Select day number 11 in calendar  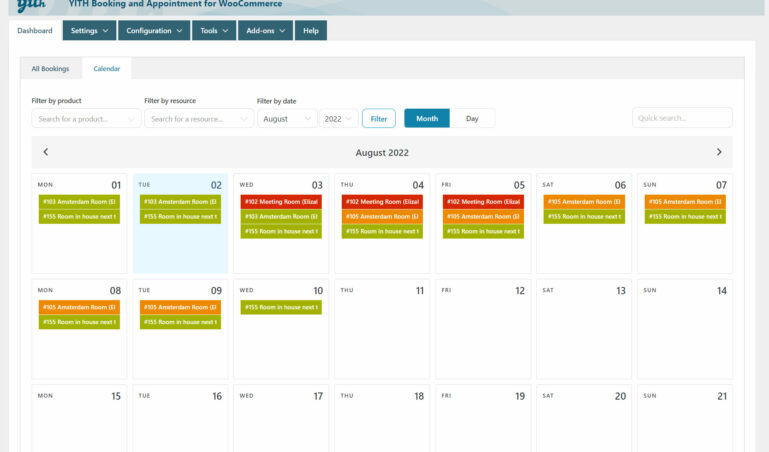[420, 291]
